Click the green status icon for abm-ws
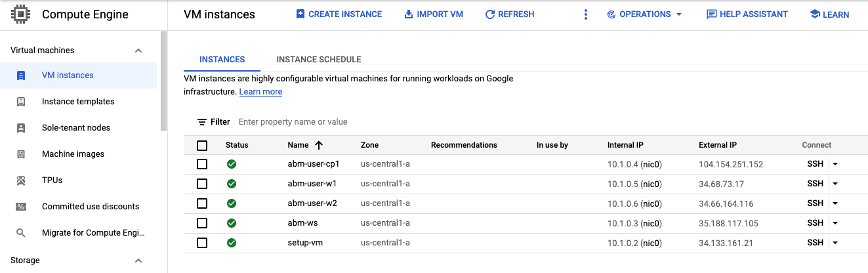Screen dimensions: 868x273 coord(232,223)
